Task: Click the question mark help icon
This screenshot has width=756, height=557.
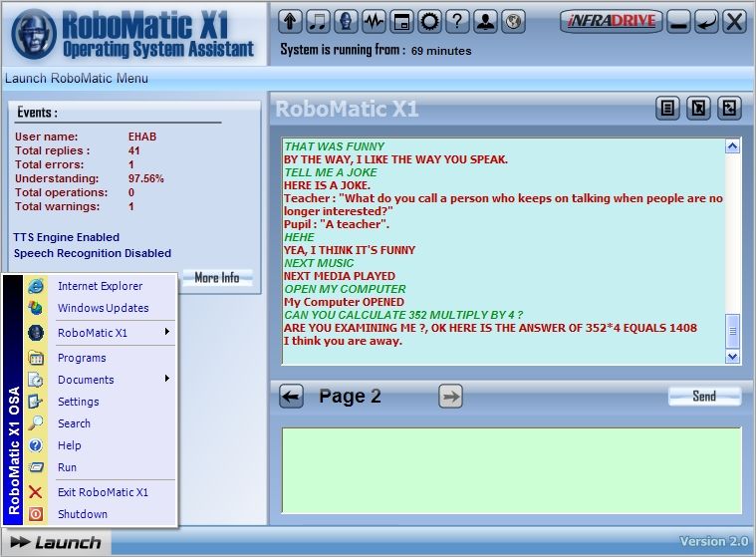Action: 457,22
